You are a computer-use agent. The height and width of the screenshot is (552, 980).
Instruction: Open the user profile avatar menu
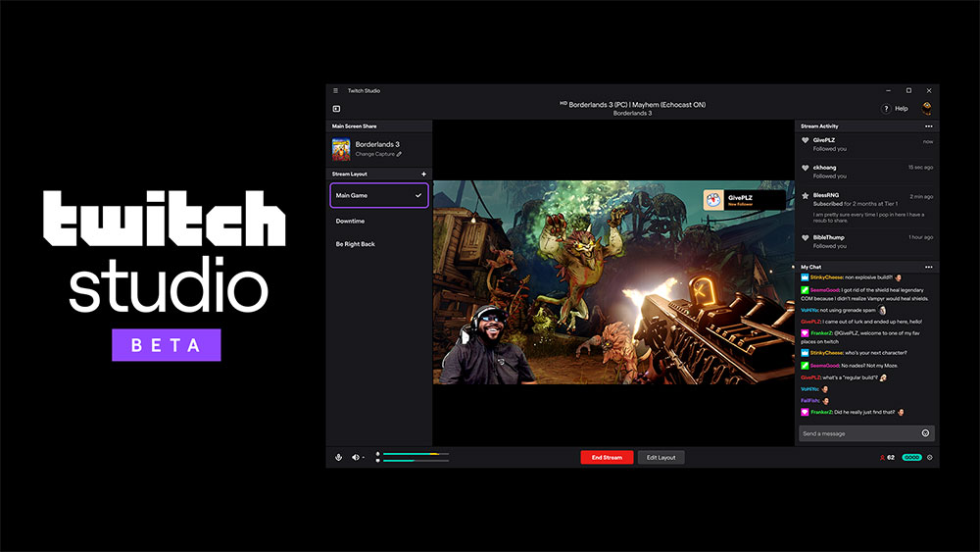pyautogui.click(x=926, y=108)
